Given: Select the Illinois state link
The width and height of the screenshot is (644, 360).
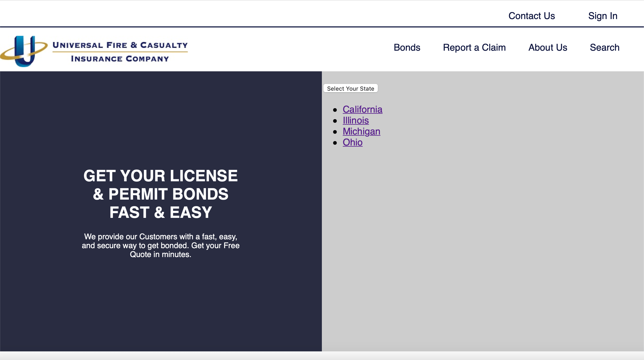Looking at the screenshot, I should tap(356, 120).
